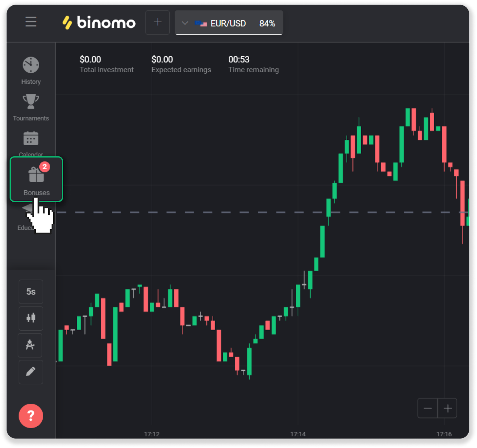Click the Bonuses notification badge
477x448 pixels.
coord(45,167)
